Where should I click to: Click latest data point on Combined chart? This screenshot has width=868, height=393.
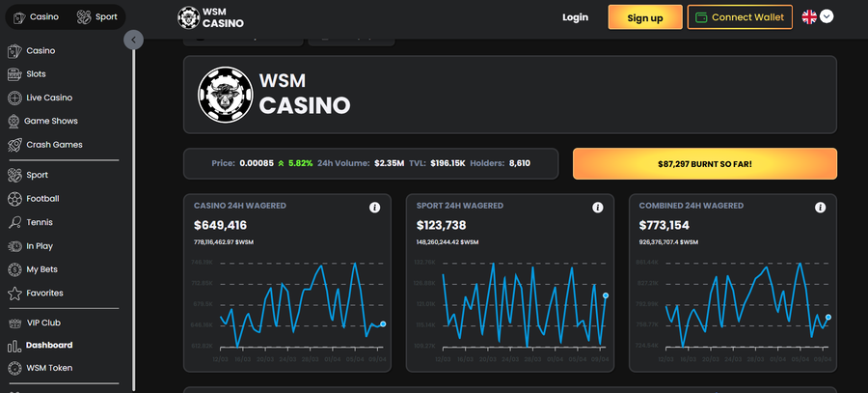tap(828, 317)
